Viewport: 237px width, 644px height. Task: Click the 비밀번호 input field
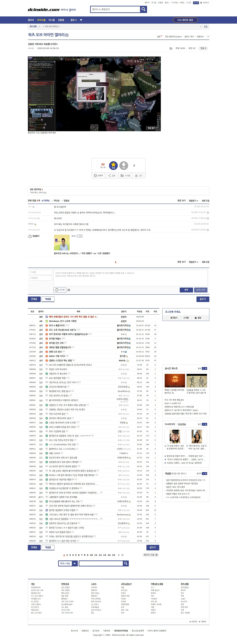[x=41, y=278]
